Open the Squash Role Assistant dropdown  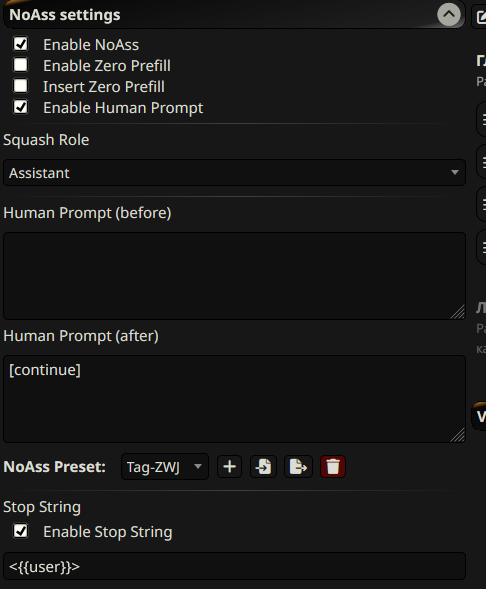(234, 173)
